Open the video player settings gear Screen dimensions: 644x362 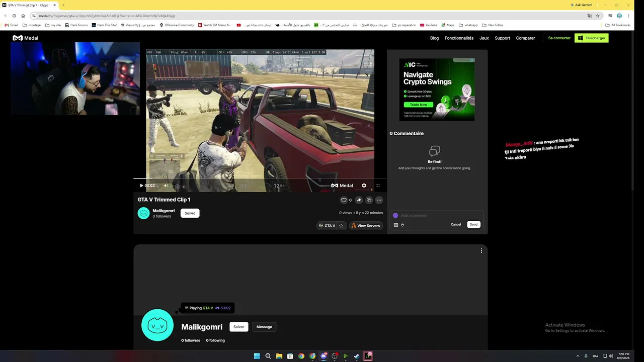pyautogui.click(x=364, y=186)
